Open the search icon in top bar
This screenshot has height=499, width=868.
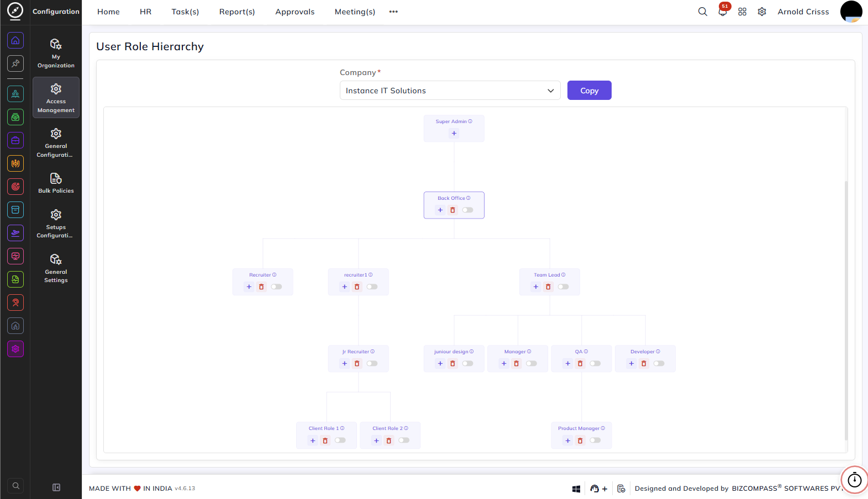click(703, 12)
